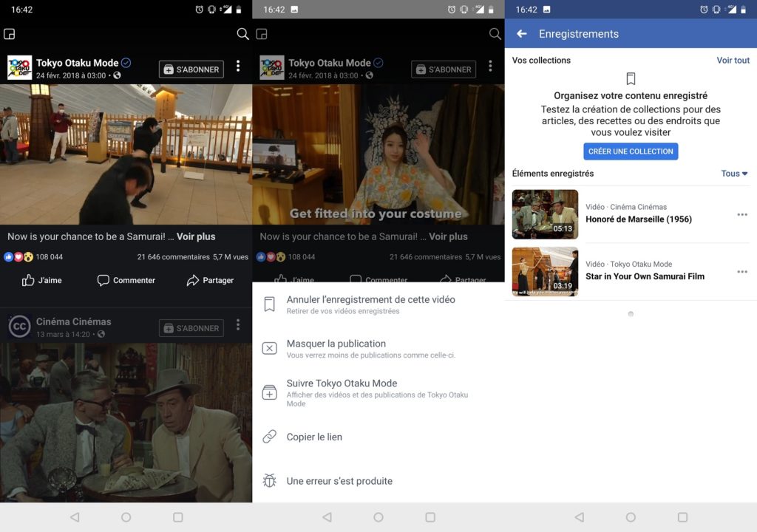Open options for Star in Your Own Samurai Film

[742, 272]
